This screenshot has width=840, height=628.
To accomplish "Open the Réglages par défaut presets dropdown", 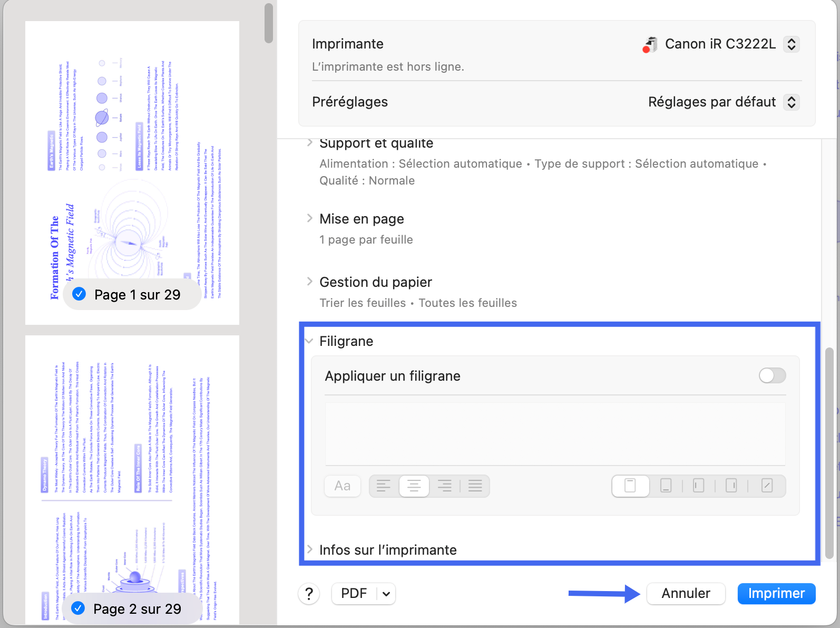I will pyautogui.click(x=791, y=102).
